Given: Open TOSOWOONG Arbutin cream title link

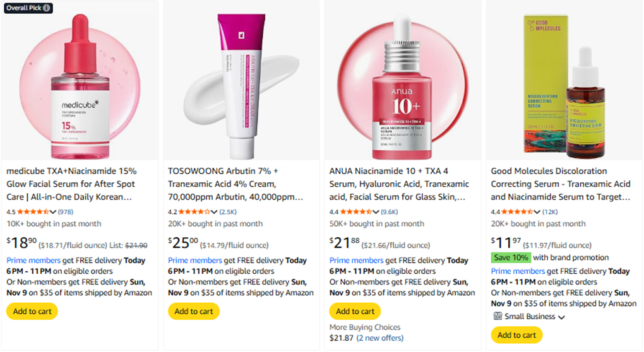Looking at the screenshot, I should click(233, 184).
